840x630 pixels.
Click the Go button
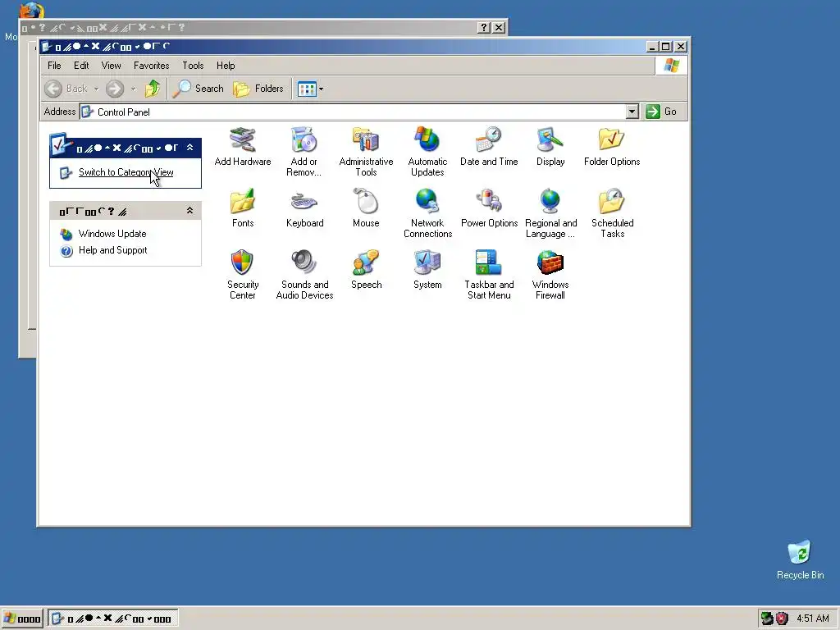click(661, 112)
